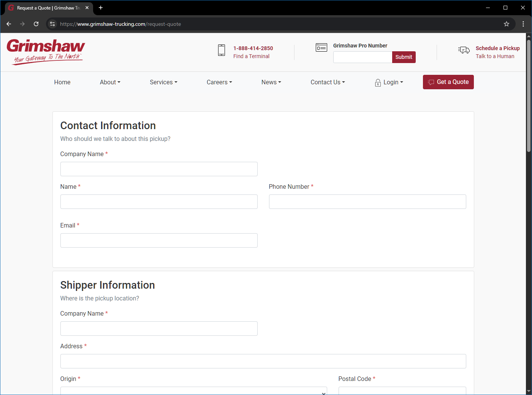This screenshot has height=395, width=532.
Task: Open the Origin dropdown in Shipper Information
Action: 194,391
